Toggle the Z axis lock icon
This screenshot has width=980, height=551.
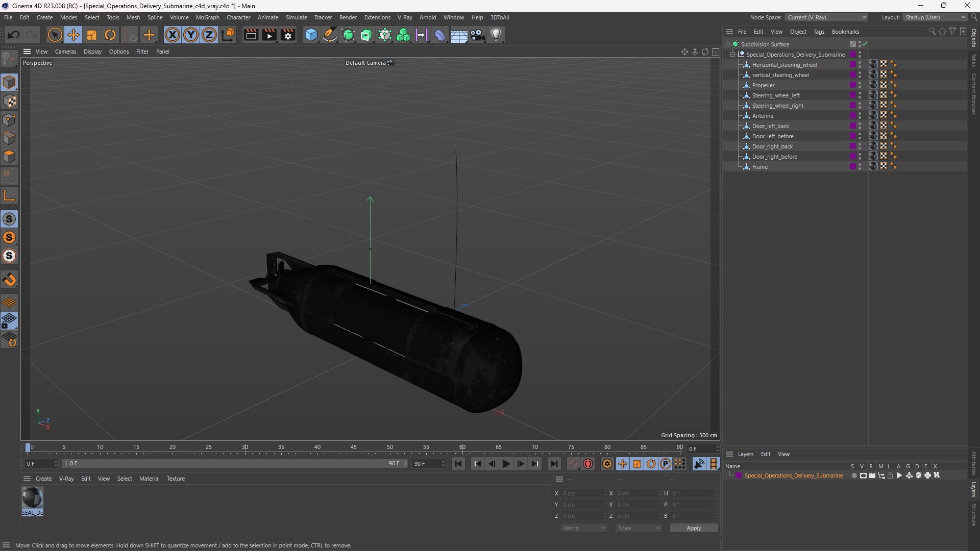pyautogui.click(x=209, y=35)
